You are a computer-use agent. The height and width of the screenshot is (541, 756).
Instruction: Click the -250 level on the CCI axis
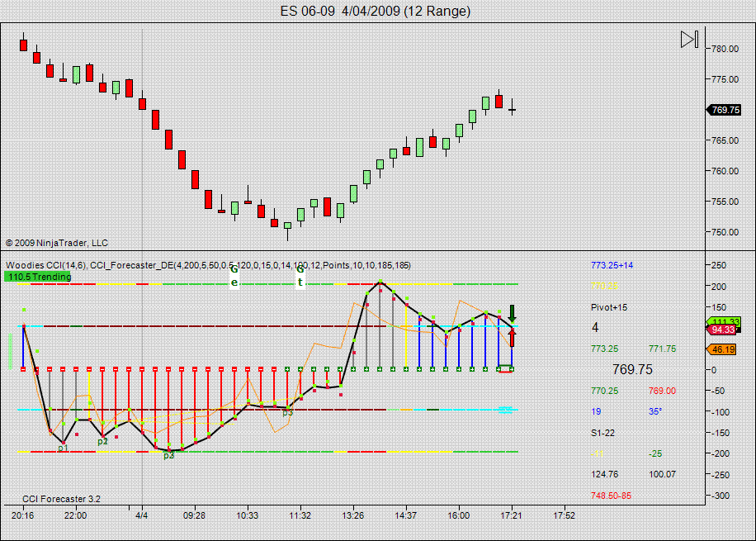click(x=721, y=474)
